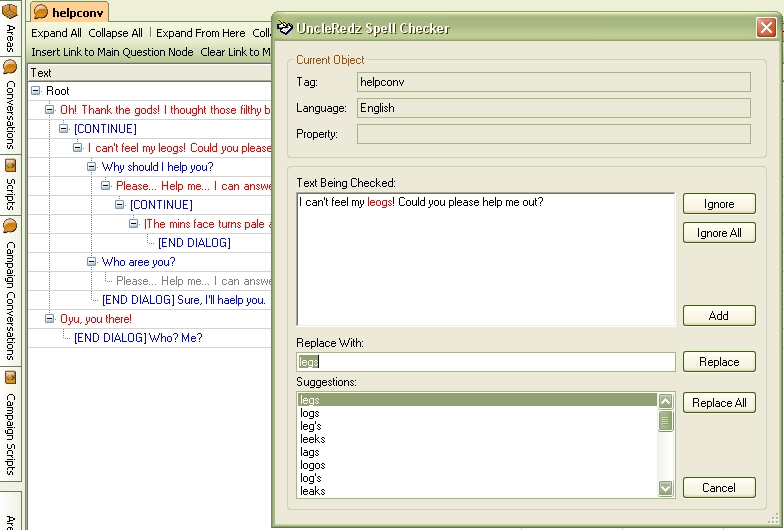Click Expand All in the toolbar
The image size is (784, 530).
(x=56, y=33)
